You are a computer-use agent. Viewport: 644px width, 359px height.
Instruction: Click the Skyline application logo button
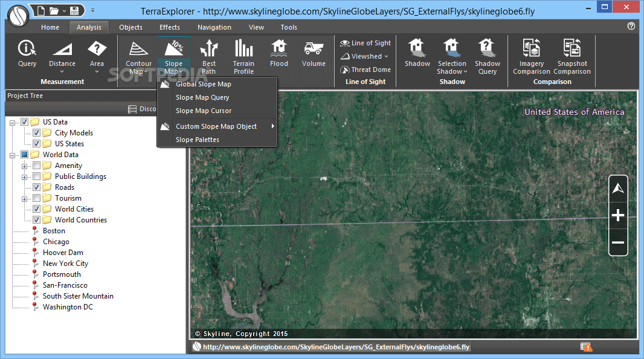(x=18, y=16)
